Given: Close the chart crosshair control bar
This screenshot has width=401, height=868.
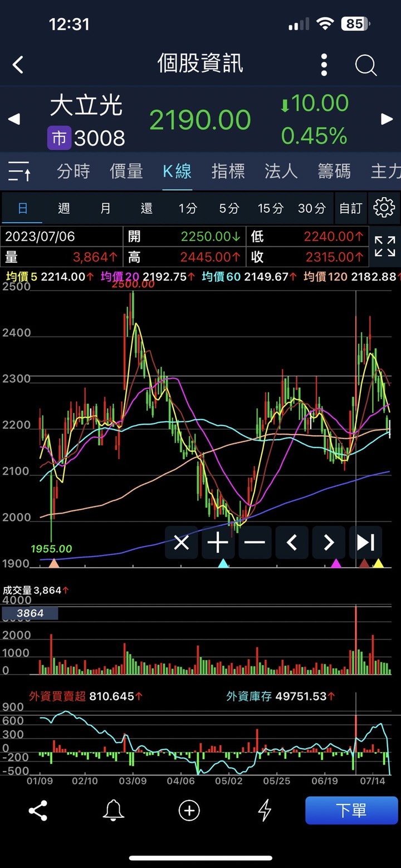Looking at the screenshot, I should pyautogui.click(x=181, y=542).
